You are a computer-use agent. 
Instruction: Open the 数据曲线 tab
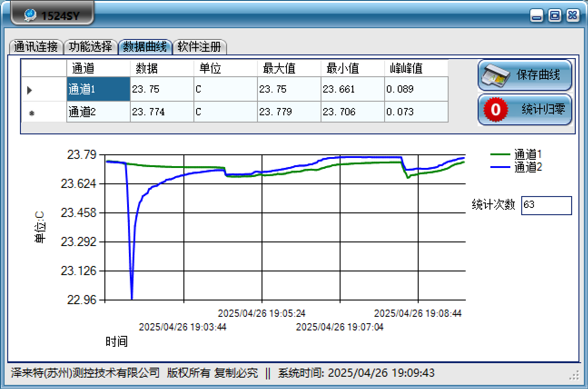[145, 46]
